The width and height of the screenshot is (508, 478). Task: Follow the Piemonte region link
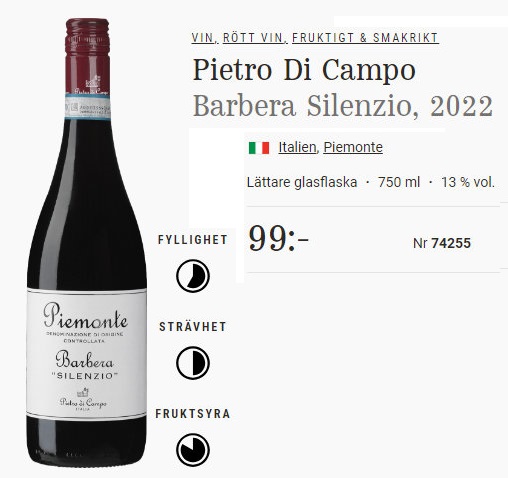pyautogui.click(x=353, y=147)
